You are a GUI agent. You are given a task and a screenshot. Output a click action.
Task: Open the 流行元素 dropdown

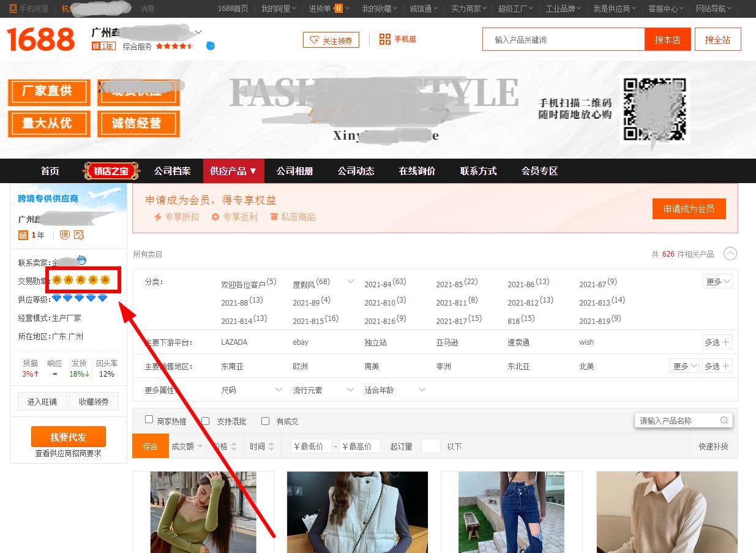pyautogui.click(x=323, y=389)
